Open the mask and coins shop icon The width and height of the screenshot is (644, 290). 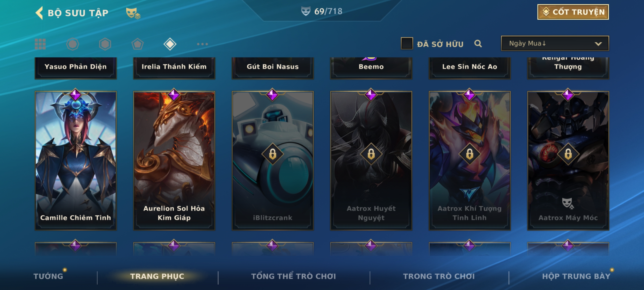tap(133, 13)
